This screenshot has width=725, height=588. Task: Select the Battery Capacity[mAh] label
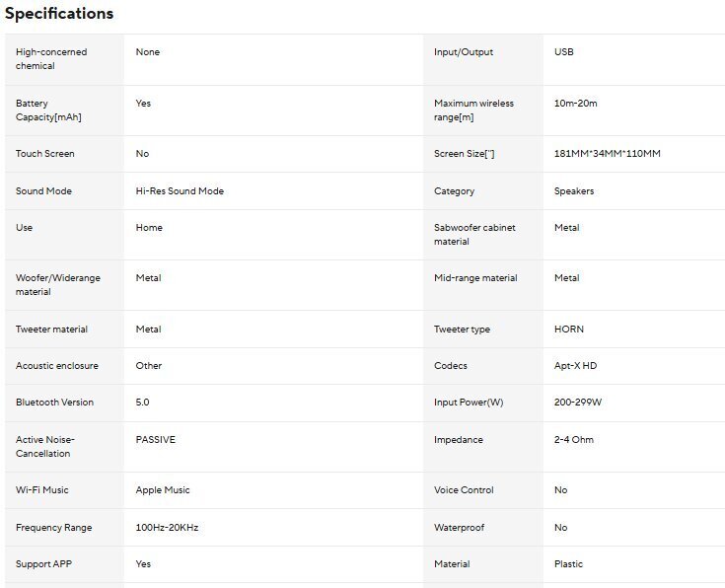pyautogui.click(x=48, y=110)
